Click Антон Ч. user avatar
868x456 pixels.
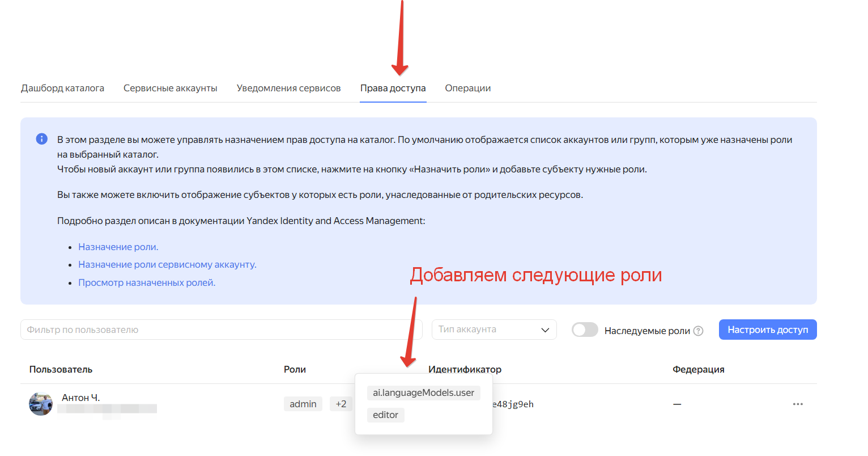41,404
